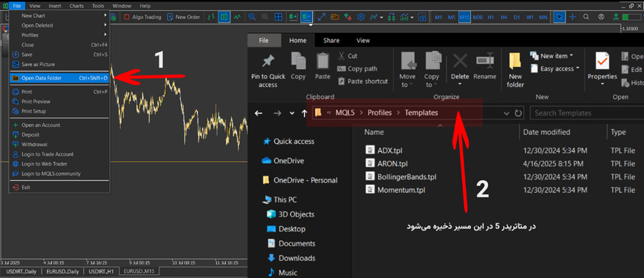
Task: Switch chart to candlesticks icon
Action: click(225, 17)
